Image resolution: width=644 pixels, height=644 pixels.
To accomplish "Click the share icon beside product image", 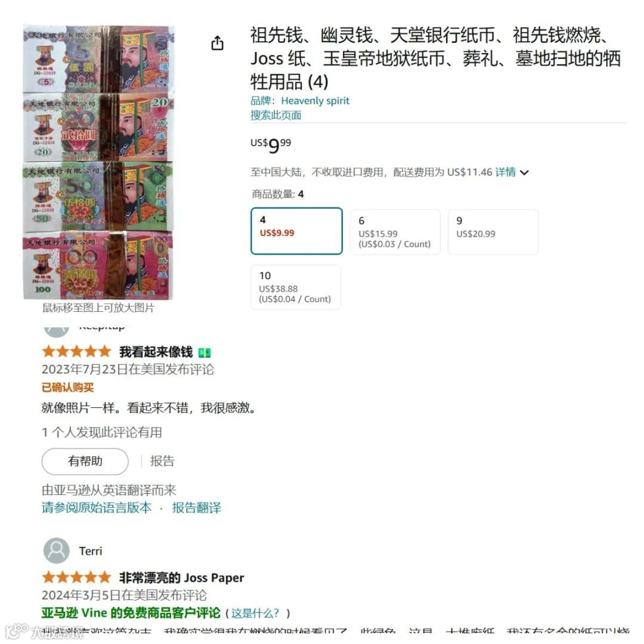I will tap(217, 43).
